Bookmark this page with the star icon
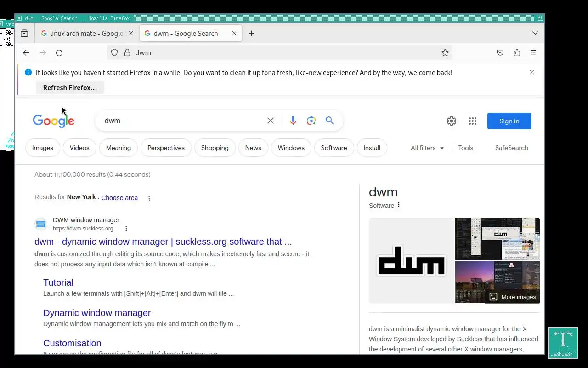The height and width of the screenshot is (368, 588). 445,52
